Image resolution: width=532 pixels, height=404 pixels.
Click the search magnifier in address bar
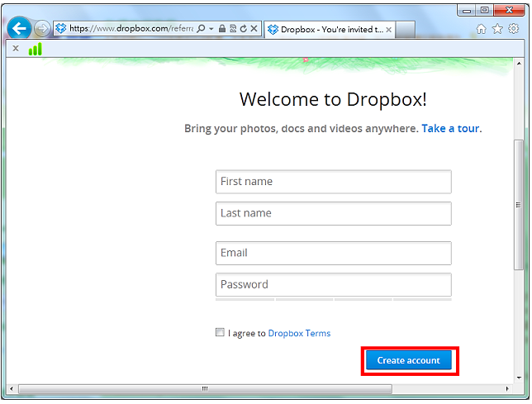point(201,28)
